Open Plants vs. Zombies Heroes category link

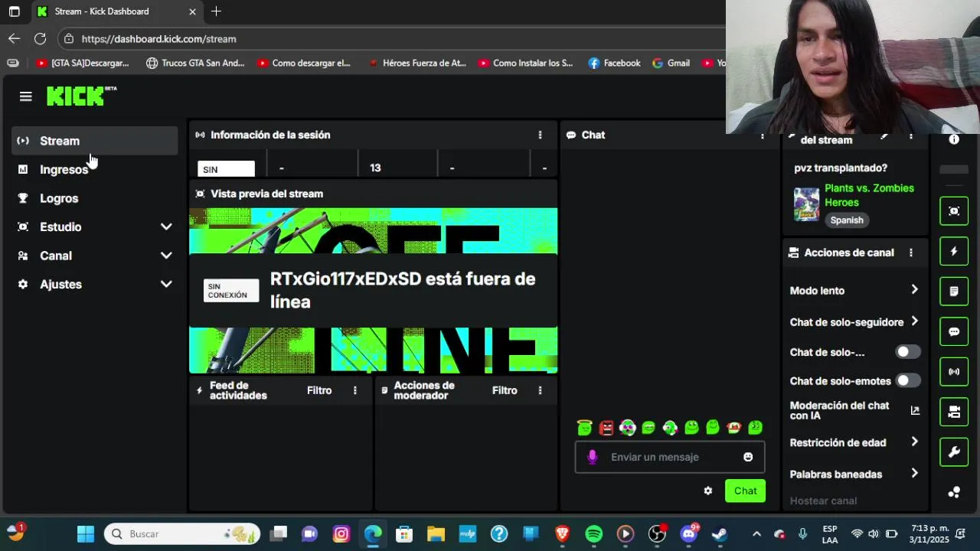(869, 195)
